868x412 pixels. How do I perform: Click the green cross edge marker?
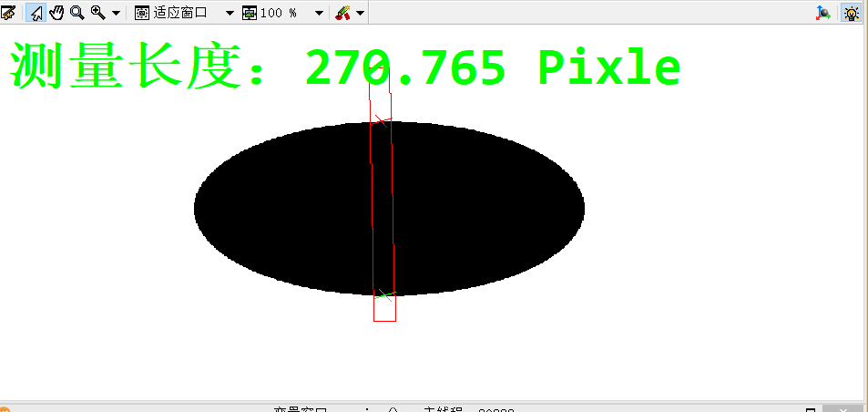(x=385, y=295)
